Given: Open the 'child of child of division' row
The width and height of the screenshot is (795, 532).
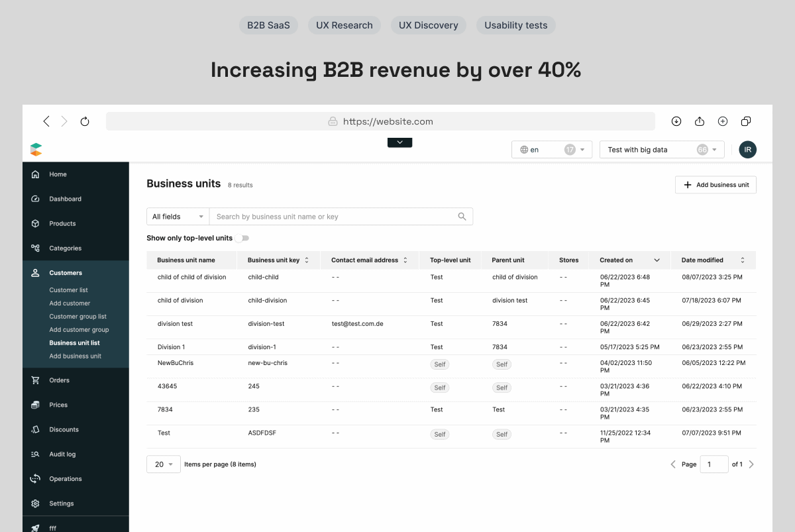Looking at the screenshot, I should coord(451,281).
